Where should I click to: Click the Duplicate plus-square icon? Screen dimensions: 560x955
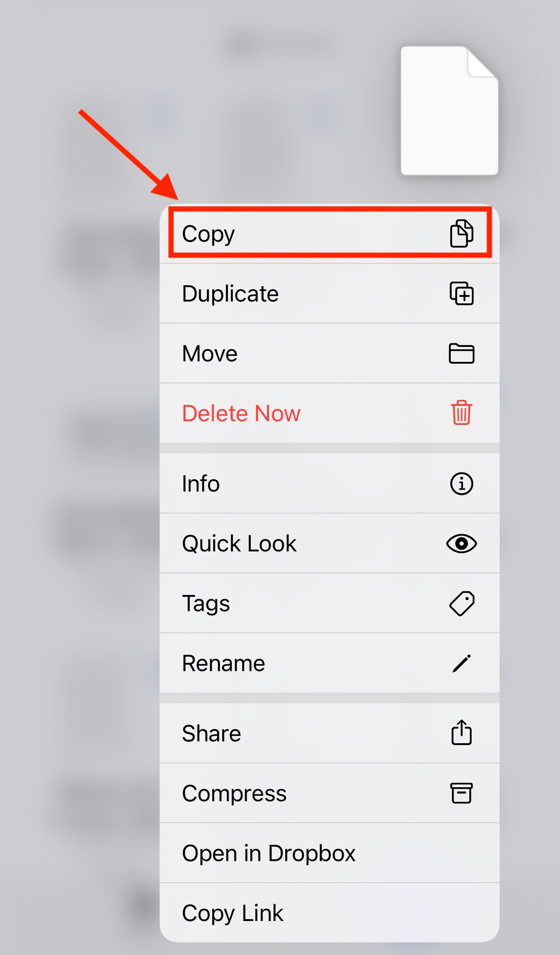point(462,293)
